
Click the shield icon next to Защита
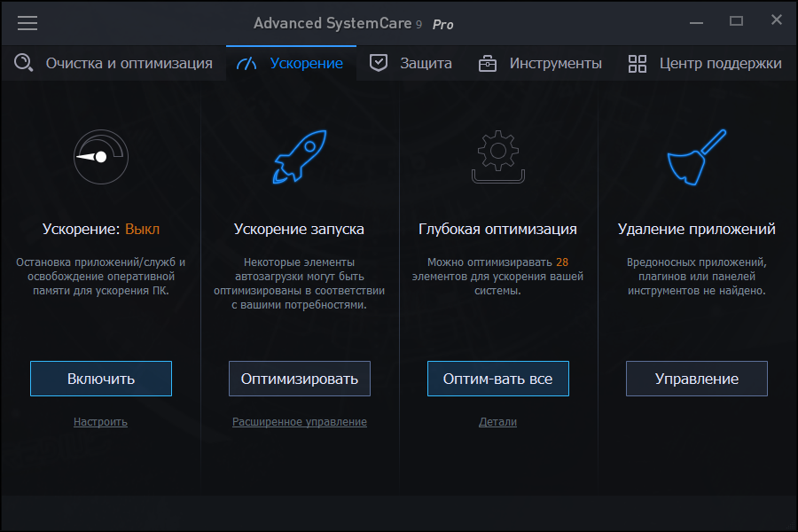[378, 63]
